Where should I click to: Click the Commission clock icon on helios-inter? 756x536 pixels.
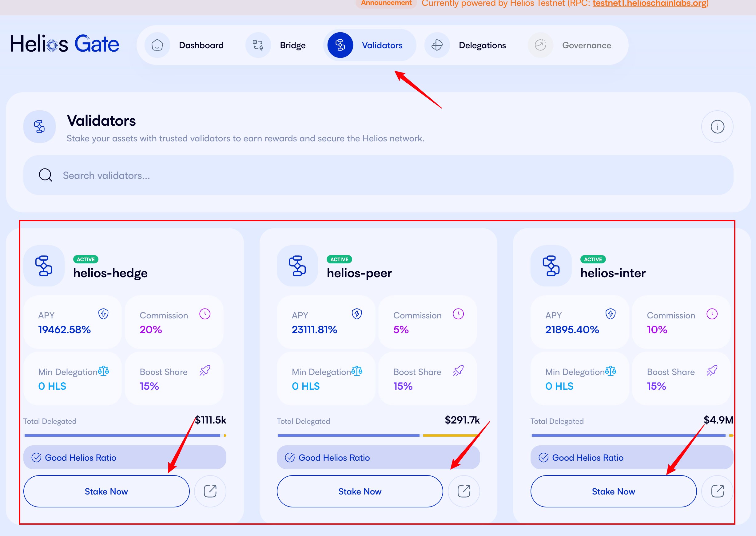pos(712,313)
